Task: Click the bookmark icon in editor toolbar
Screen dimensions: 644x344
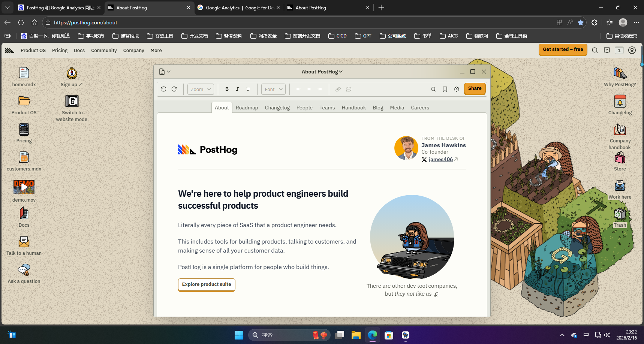Action: (445, 89)
